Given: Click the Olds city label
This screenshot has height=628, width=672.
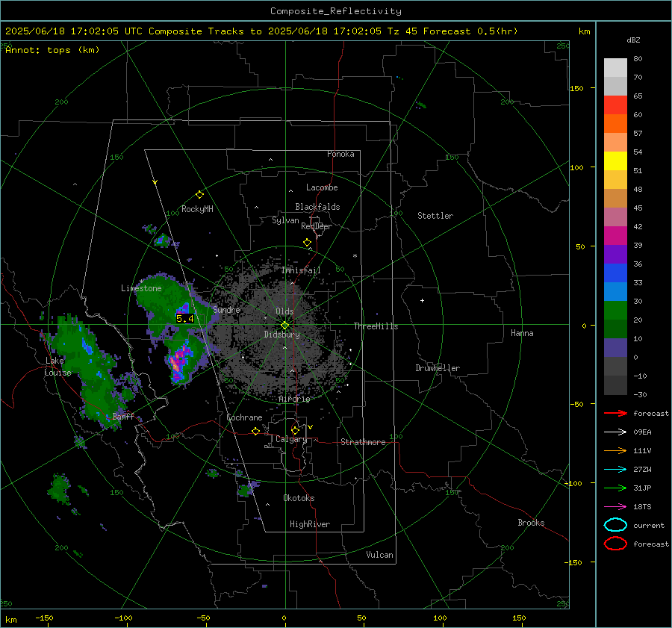Looking at the screenshot, I should (284, 311).
